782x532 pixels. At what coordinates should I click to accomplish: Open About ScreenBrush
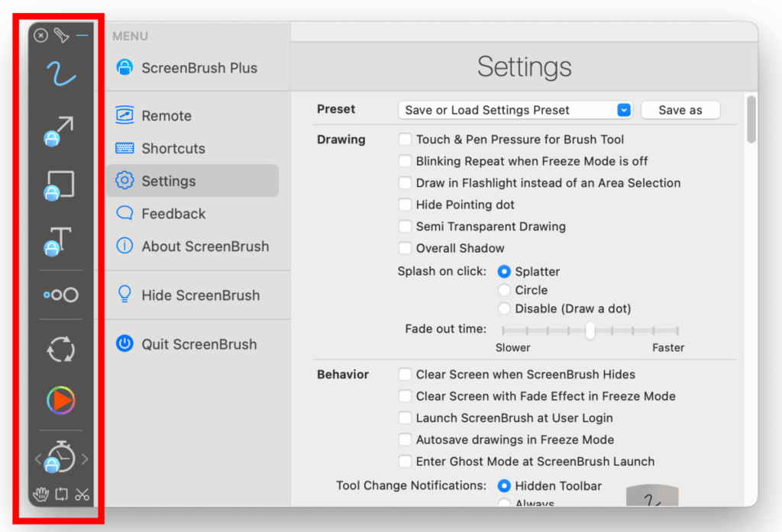[192, 246]
